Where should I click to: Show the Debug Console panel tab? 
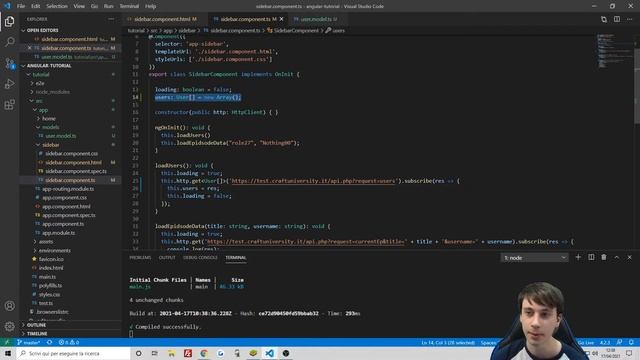200,258
